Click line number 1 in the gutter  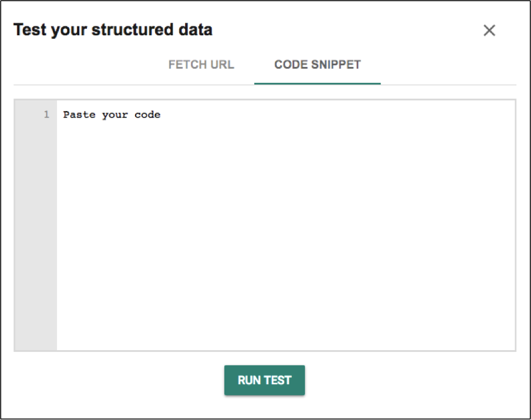tap(46, 115)
